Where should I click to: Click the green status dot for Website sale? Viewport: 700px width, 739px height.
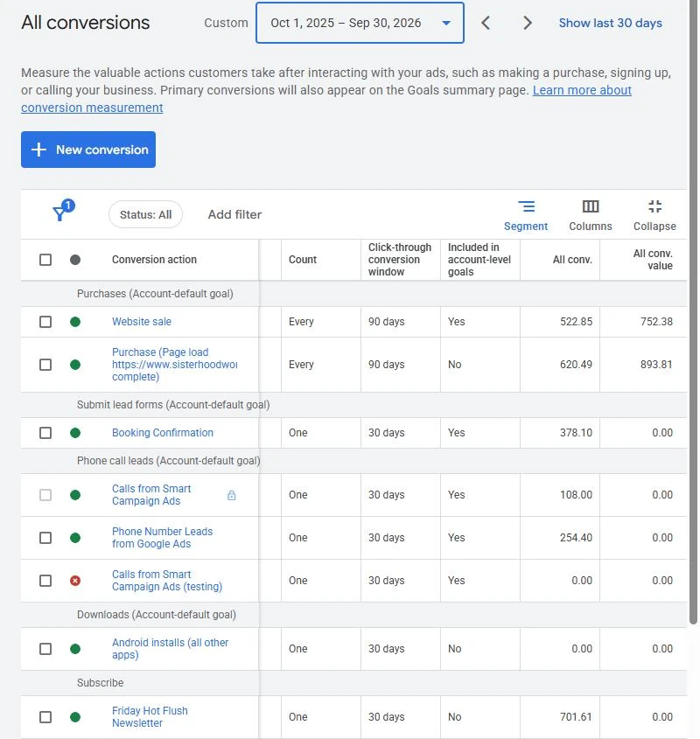tap(75, 322)
